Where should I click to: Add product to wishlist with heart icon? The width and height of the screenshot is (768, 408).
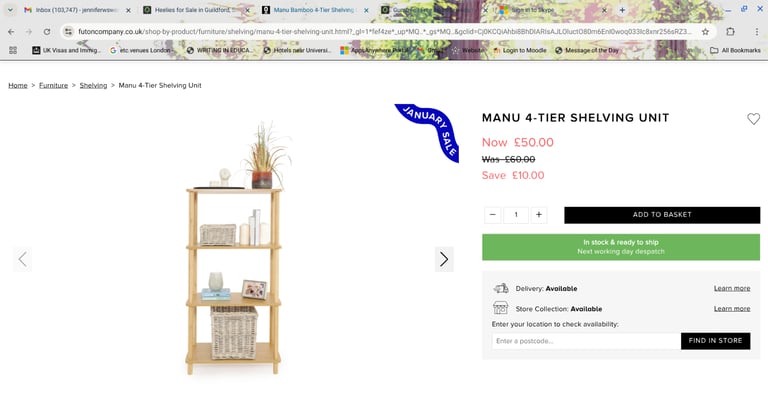753,119
